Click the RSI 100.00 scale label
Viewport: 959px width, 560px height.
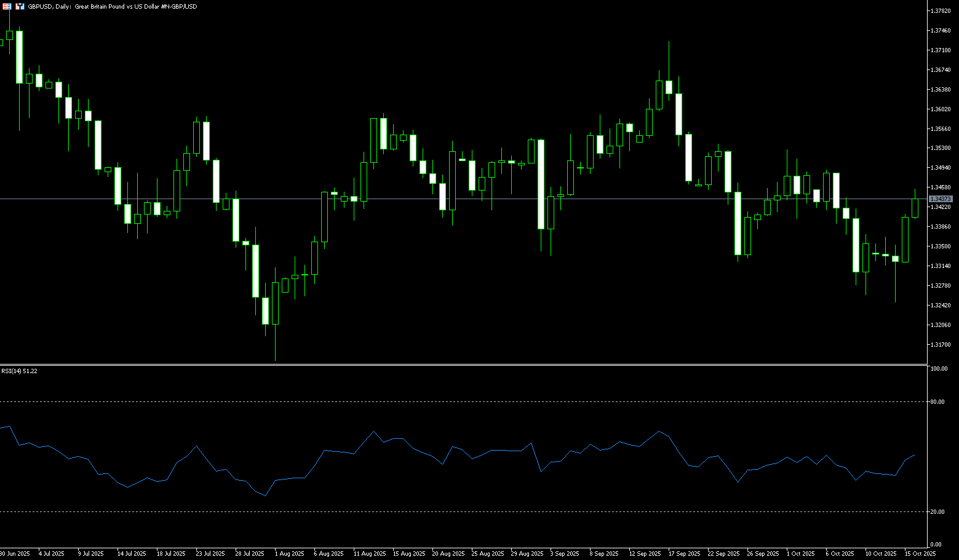(939, 369)
